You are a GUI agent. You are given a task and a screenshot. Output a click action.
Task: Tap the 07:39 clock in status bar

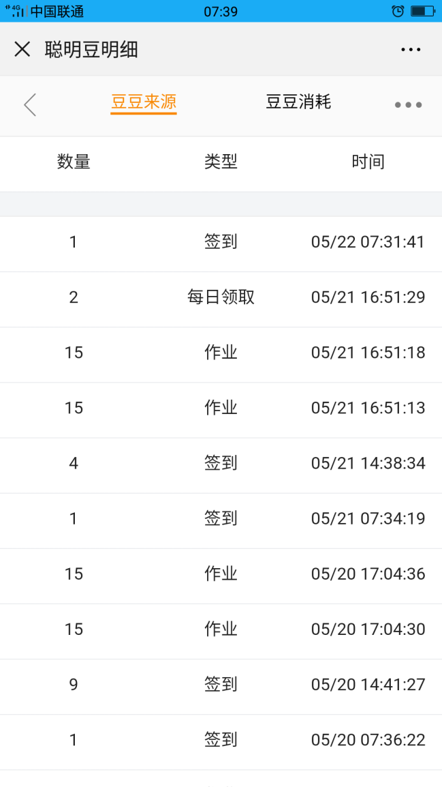(221, 11)
